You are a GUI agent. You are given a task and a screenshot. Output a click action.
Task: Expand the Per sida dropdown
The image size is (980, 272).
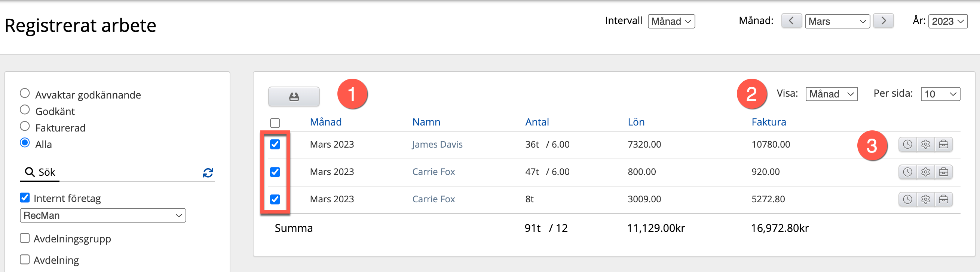(940, 94)
